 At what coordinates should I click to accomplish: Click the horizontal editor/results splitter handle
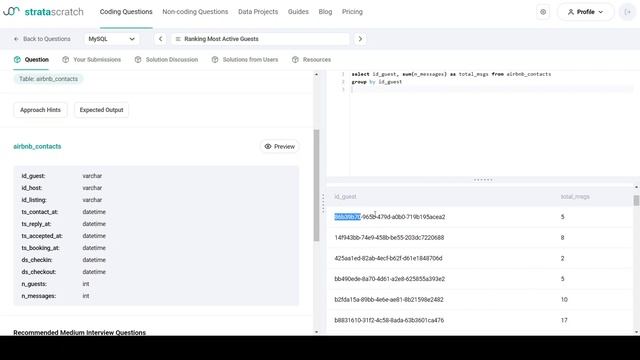point(483,180)
